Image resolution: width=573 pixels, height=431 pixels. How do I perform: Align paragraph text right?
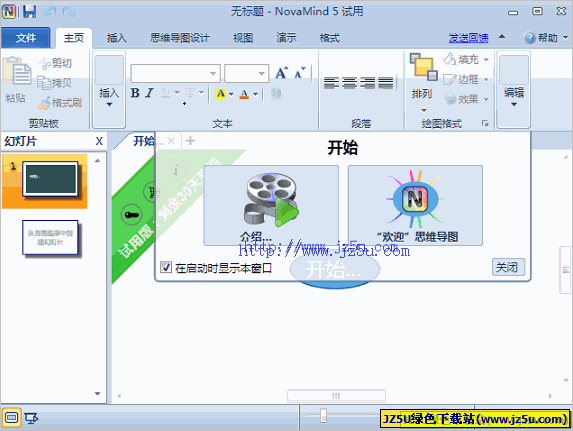(368, 83)
